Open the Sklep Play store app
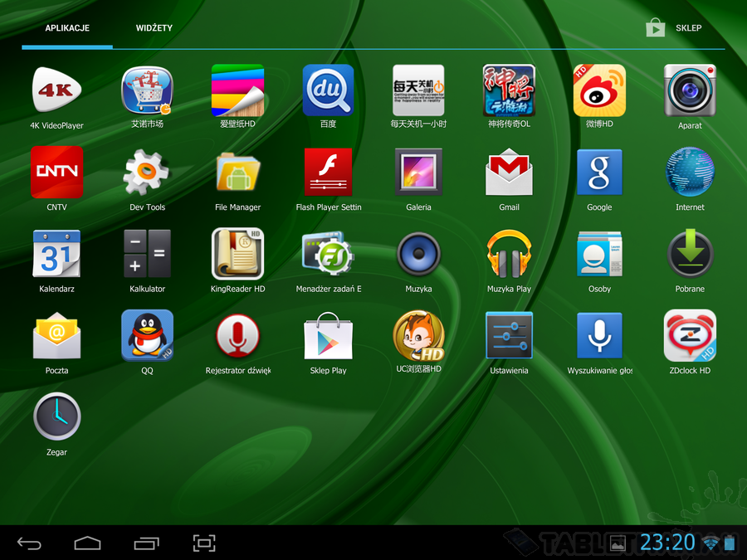747x560 pixels. 328,335
